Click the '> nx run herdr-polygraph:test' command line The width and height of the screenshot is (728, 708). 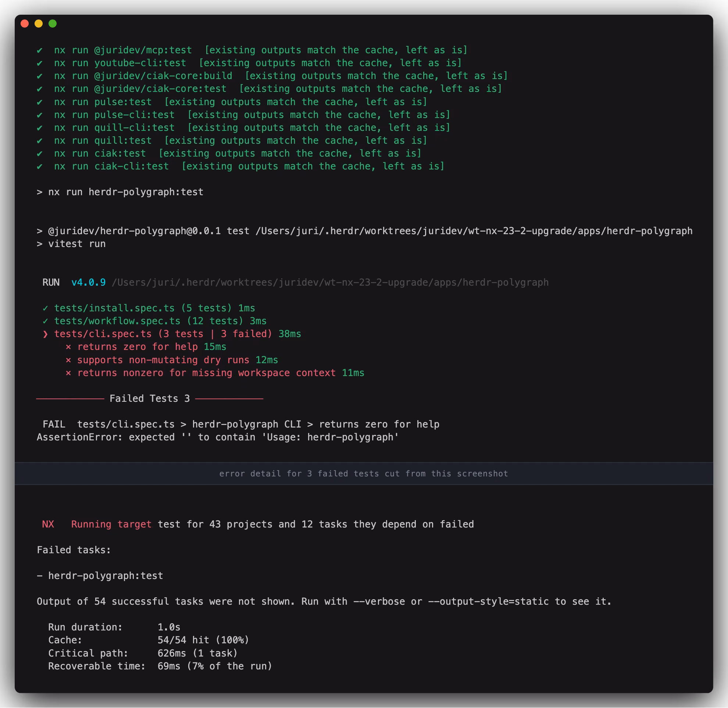point(120,192)
